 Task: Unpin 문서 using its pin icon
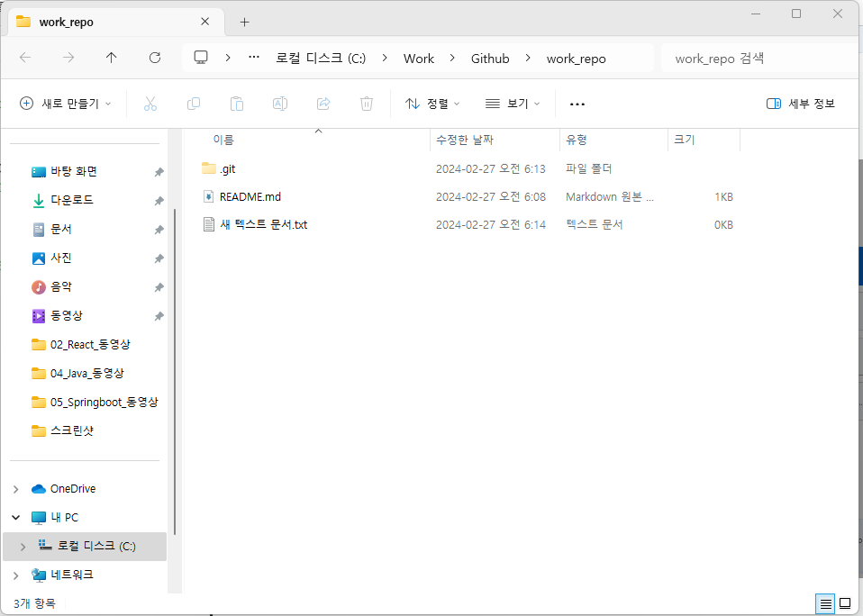[159, 230]
